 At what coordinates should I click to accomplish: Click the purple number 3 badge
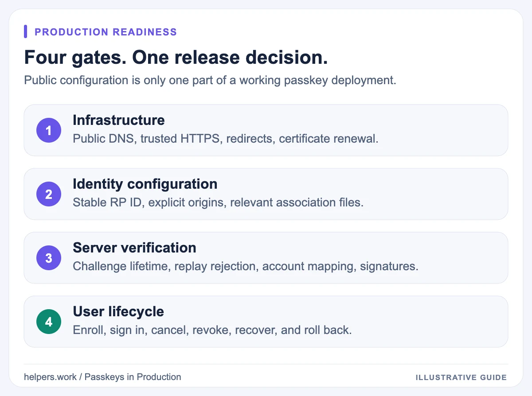point(49,258)
